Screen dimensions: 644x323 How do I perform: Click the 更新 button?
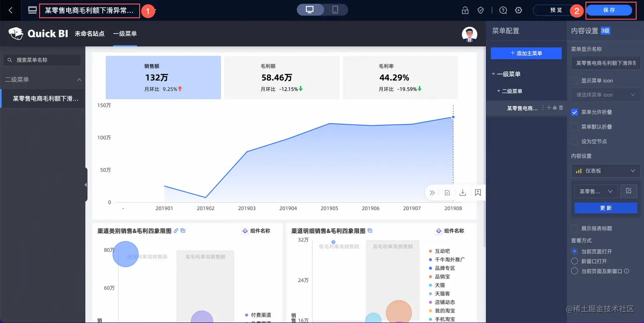click(606, 208)
